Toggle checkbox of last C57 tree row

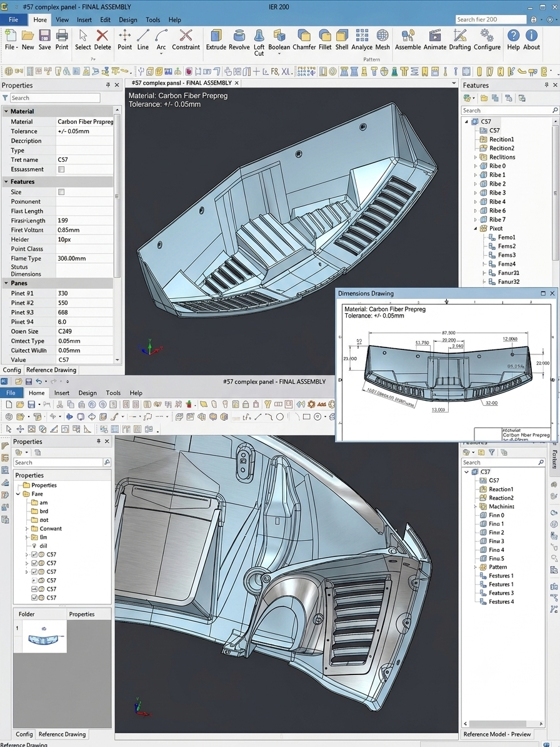[34, 598]
